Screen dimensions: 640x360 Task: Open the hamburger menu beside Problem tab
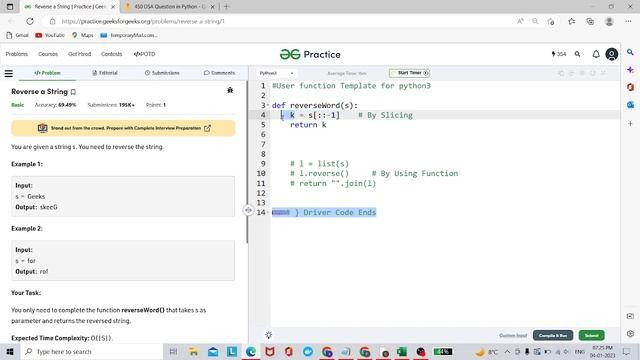pyautogui.click(x=9, y=73)
